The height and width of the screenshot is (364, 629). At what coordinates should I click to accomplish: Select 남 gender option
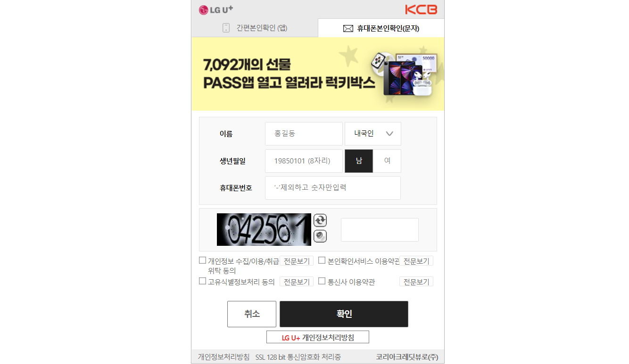[x=359, y=161]
